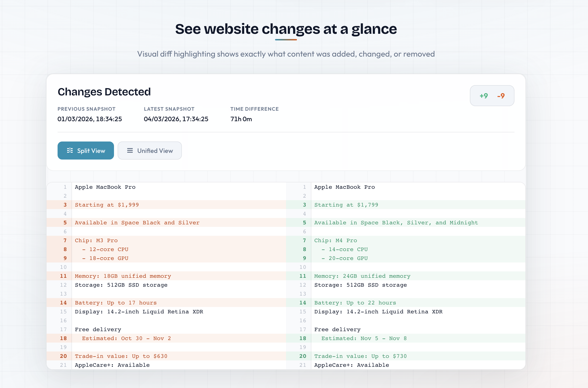Click the Changes Detected heading
Viewport: 588px width, 388px height.
pyautogui.click(x=104, y=92)
